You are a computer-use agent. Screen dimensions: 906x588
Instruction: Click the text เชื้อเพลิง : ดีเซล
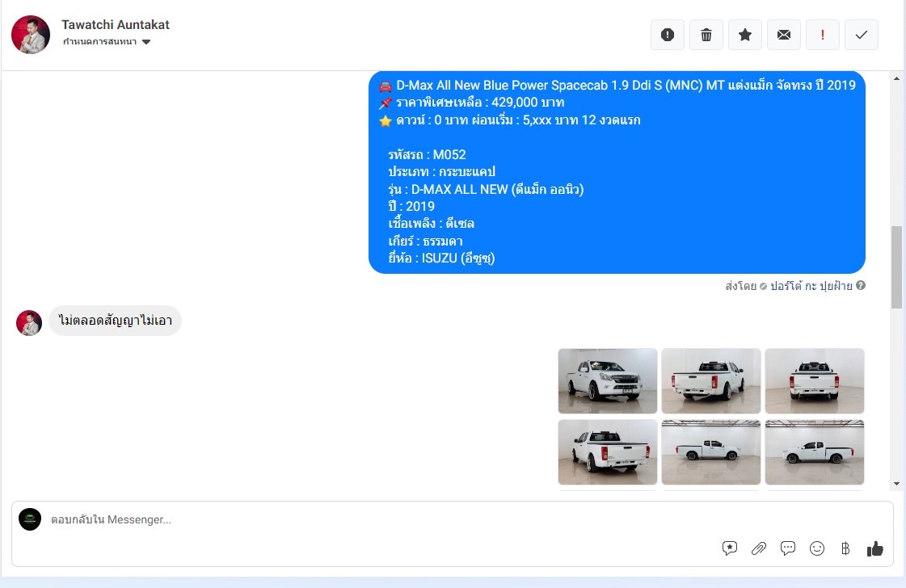click(431, 224)
